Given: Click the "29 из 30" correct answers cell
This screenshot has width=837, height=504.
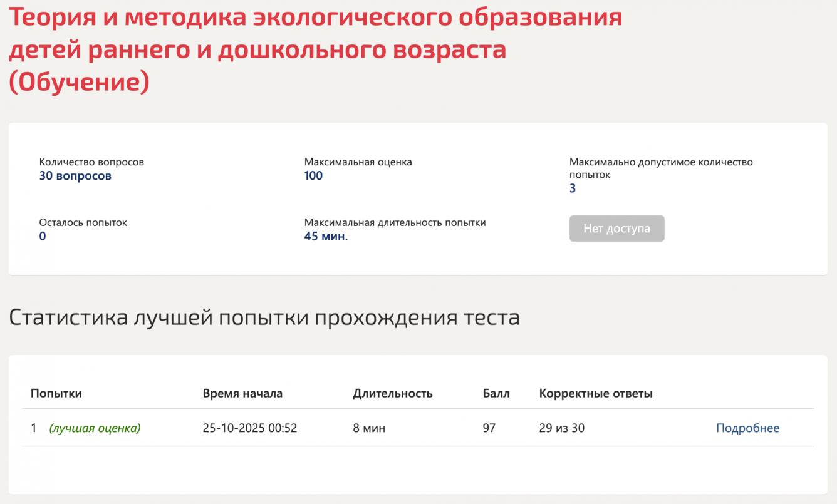Looking at the screenshot, I should (561, 428).
